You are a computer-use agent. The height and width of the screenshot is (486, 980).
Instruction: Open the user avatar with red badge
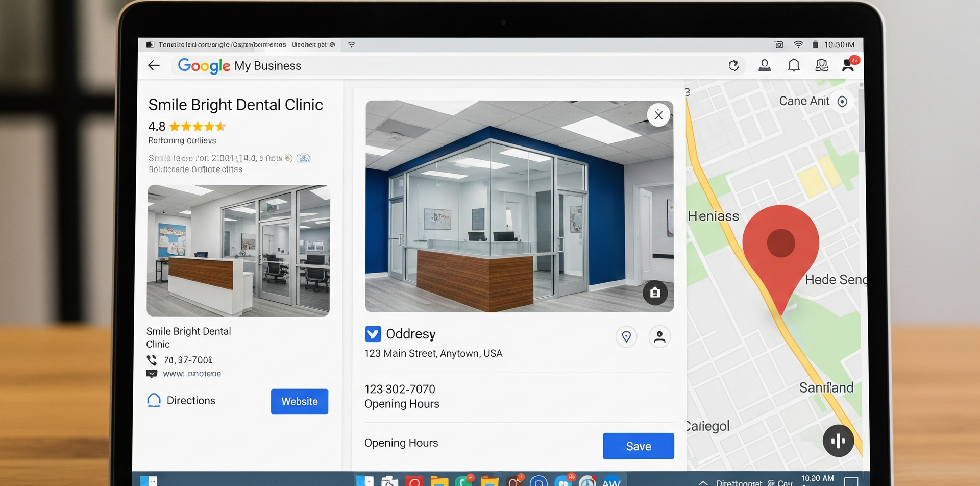coord(849,64)
